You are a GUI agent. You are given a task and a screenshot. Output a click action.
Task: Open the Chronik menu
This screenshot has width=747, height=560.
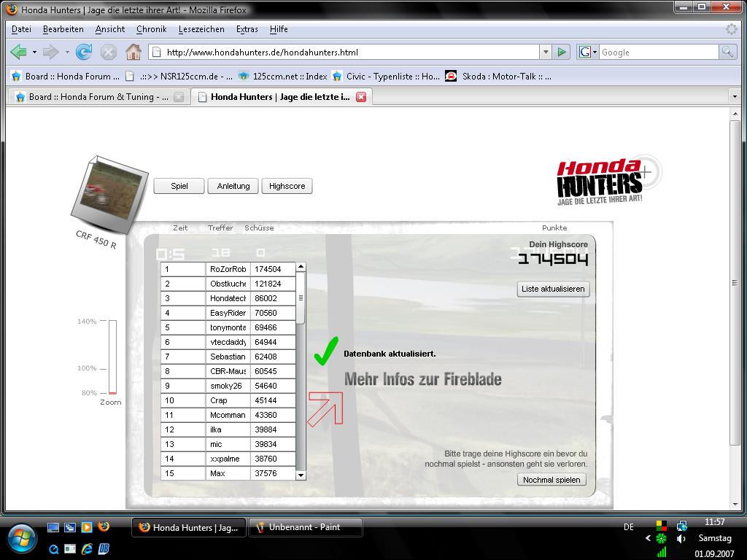(x=152, y=29)
